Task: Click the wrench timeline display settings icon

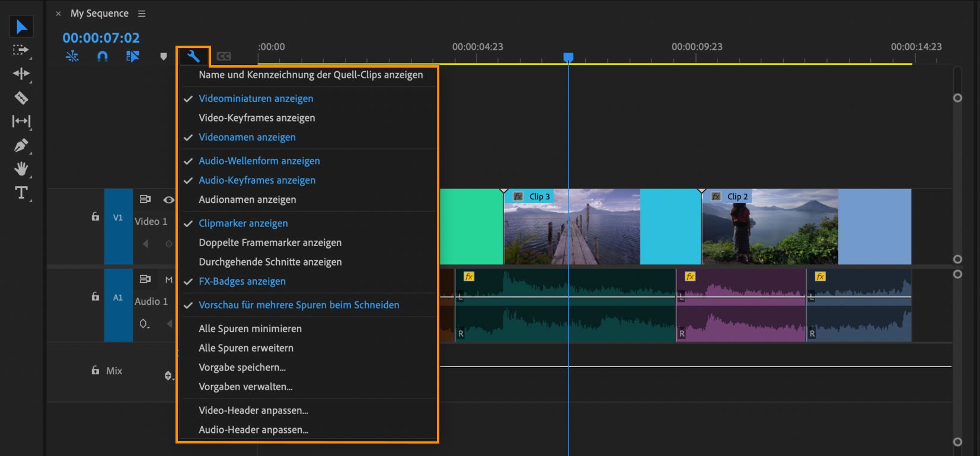Action: coord(193,56)
